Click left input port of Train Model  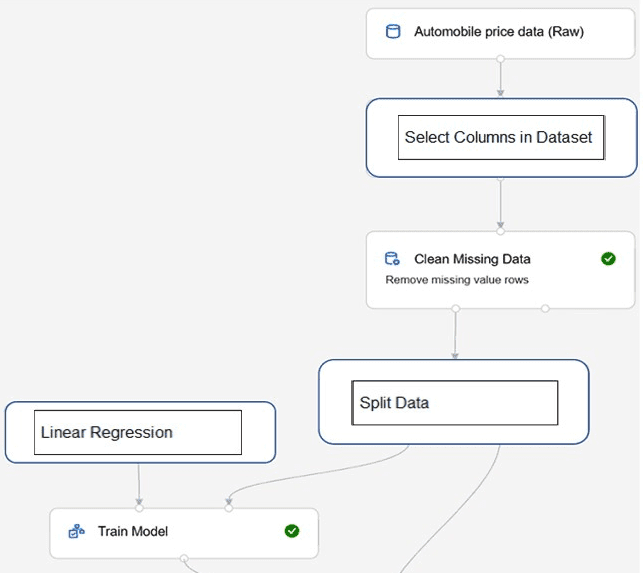139,508
